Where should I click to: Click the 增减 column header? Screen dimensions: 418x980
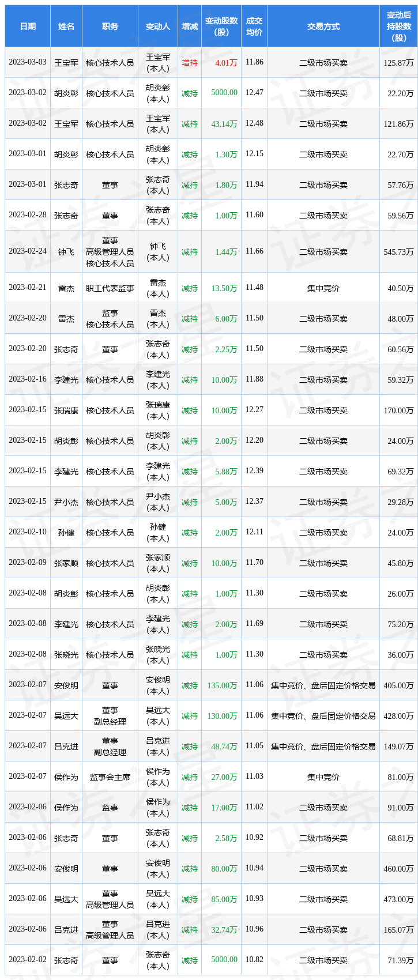190,27
